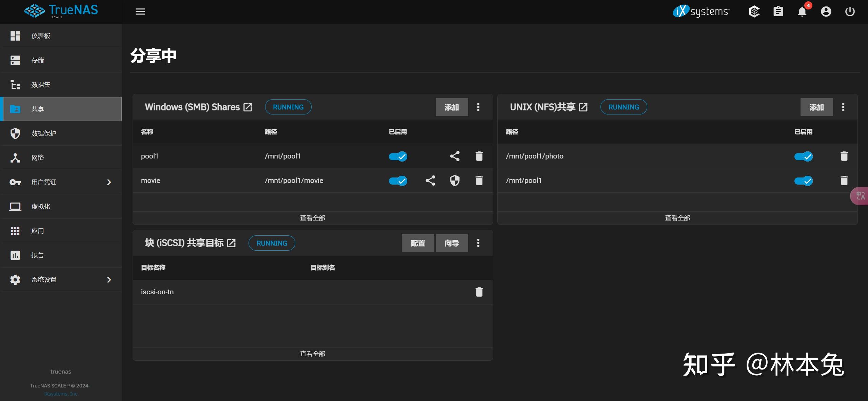Click the power icon in top bar
Screen dimensions: 868x401
[850, 11]
